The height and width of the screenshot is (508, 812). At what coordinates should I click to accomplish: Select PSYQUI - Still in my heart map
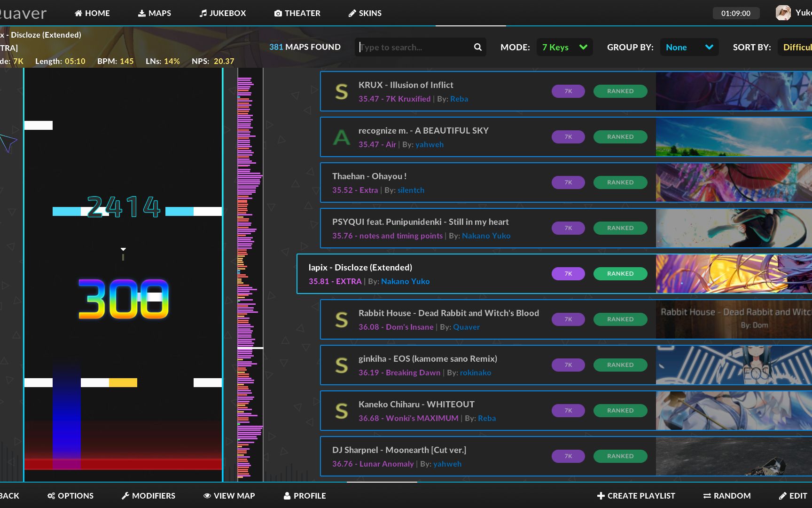pyautogui.click(x=566, y=228)
